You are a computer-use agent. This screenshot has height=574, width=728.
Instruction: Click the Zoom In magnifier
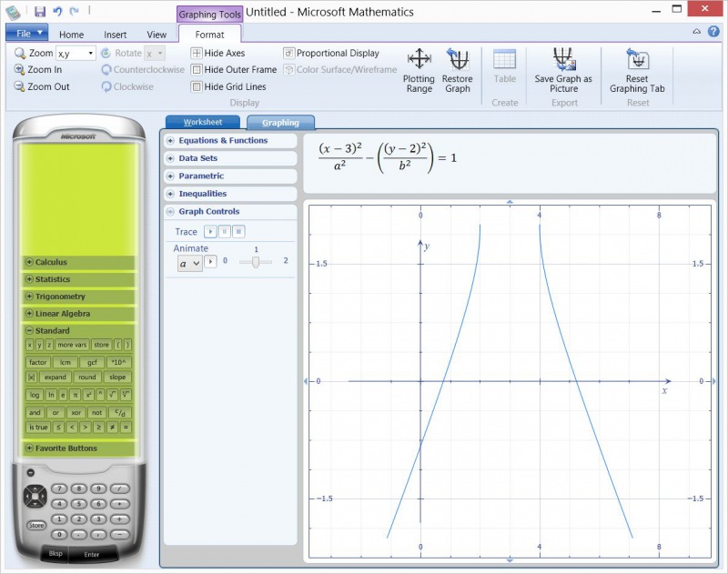click(x=19, y=70)
